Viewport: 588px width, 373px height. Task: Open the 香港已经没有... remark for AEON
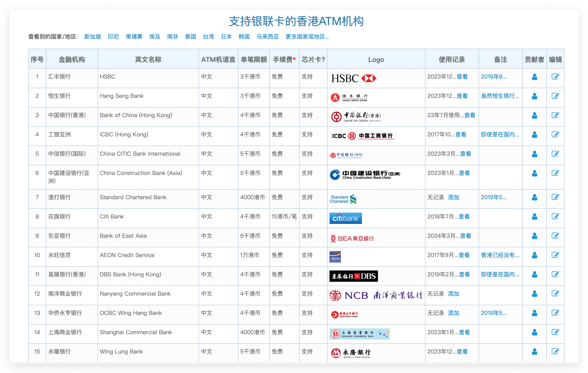(x=500, y=255)
